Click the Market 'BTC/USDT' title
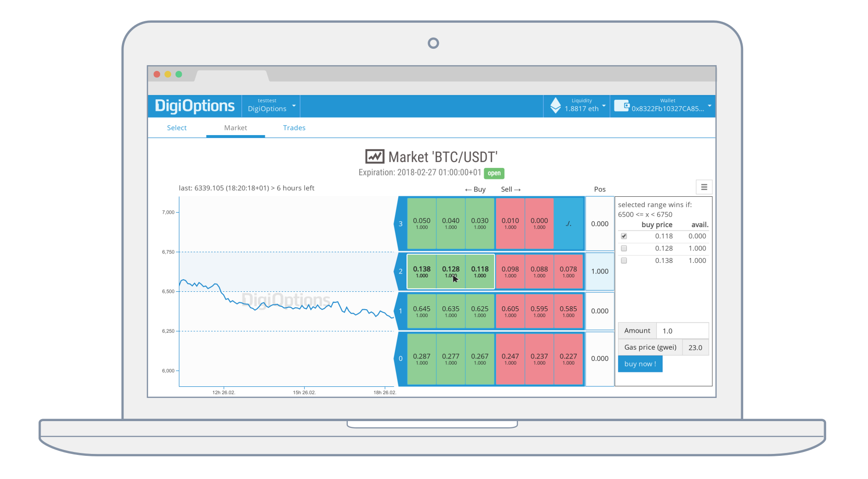The image size is (868, 479). pos(443,157)
